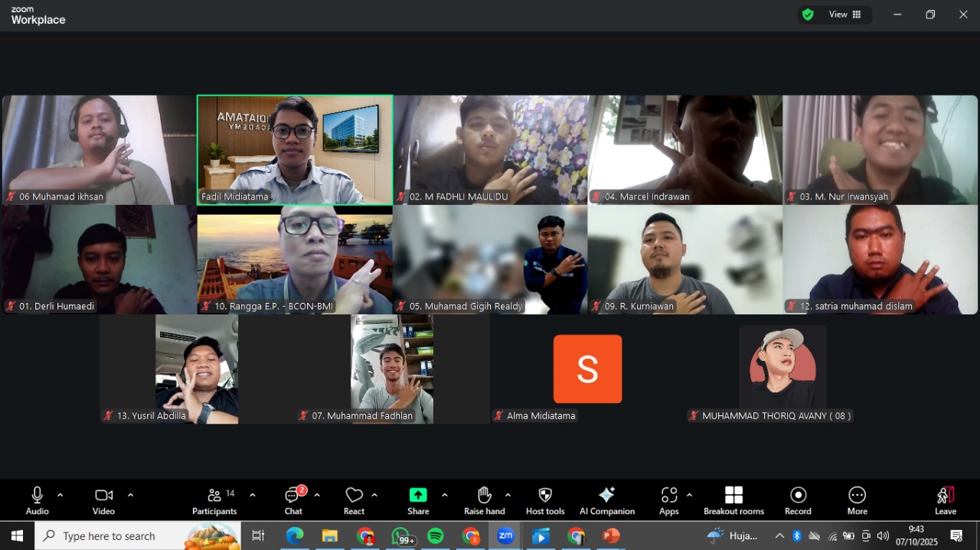Viewport: 980px width, 550px height.
Task: Select Fadil Midiatama's video tile
Action: click(295, 150)
